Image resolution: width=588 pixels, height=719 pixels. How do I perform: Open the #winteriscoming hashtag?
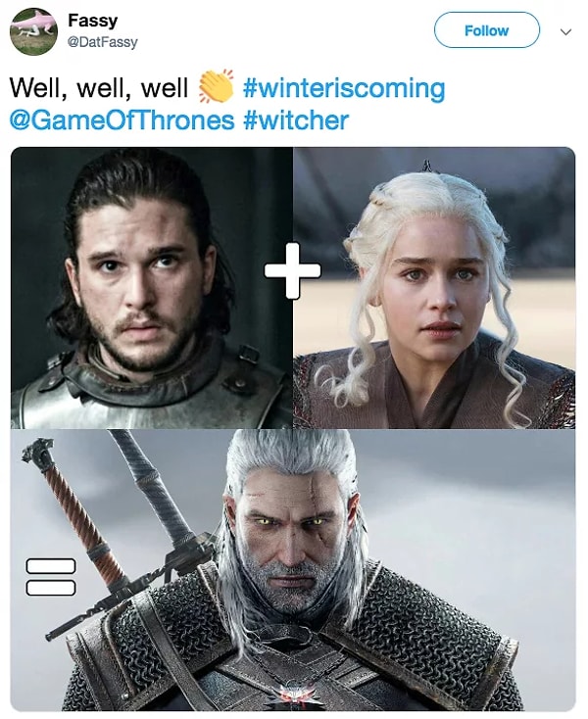tap(344, 87)
